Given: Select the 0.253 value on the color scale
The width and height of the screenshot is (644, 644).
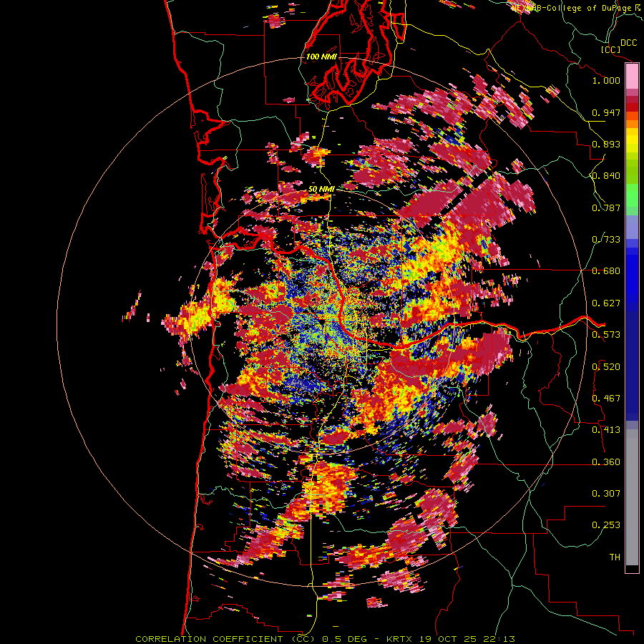Looking at the screenshot, I should click(x=606, y=525).
